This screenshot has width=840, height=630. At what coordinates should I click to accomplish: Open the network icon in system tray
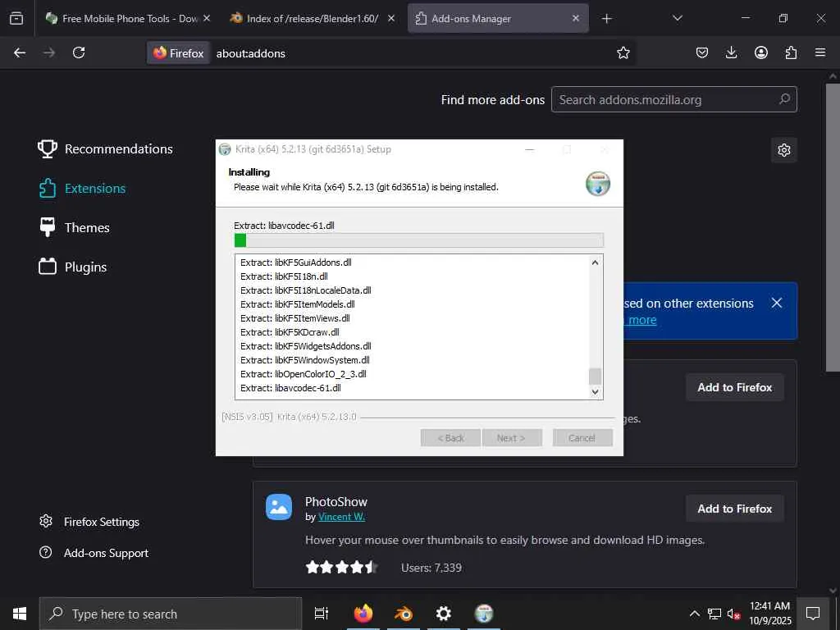tap(714, 614)
